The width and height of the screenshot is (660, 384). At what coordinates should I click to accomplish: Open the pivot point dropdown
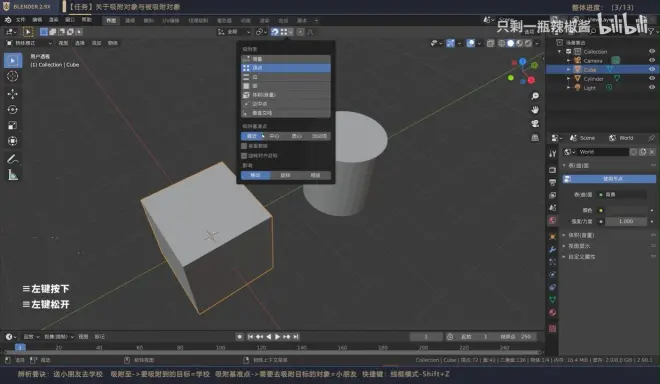tap(261, 32)
